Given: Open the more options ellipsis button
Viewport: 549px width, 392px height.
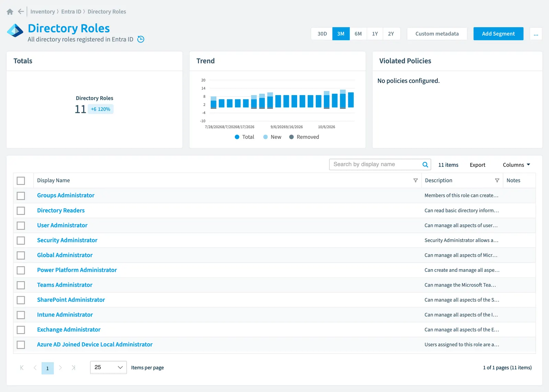Looking at the screenshot, I should [x=536, y=34].
